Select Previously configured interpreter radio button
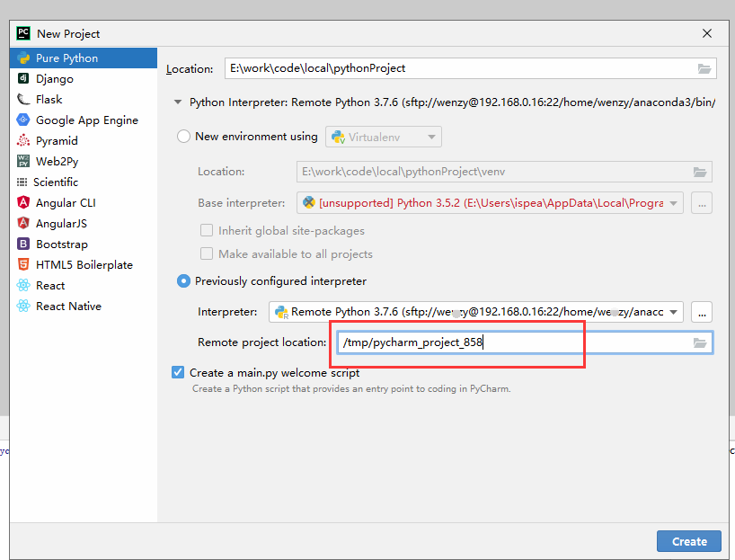Screen dimensions: 735x560 tap(183, 281)
